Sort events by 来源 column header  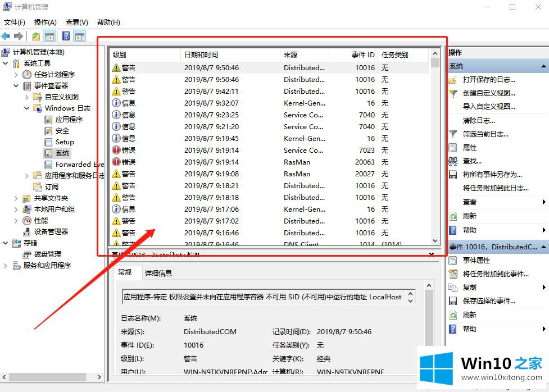[305, 55]
